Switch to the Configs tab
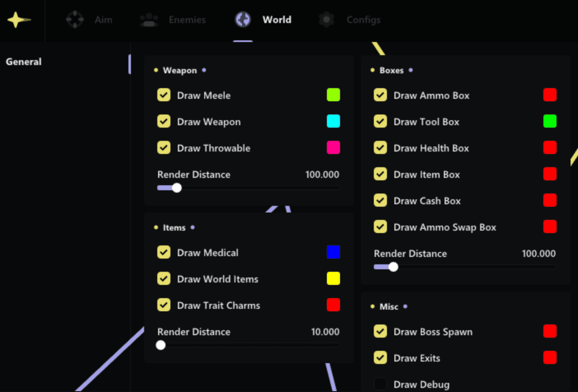578x392 pixels. (x=363, y=20)
